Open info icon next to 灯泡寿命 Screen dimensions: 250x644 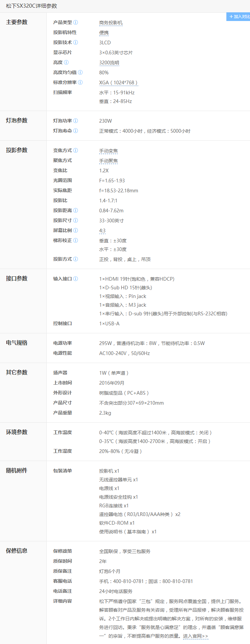pos(76,131)
